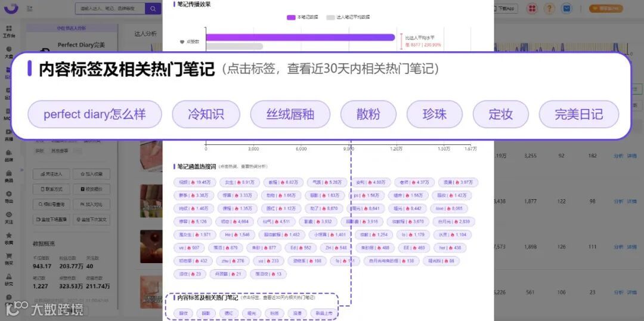
Task: Click the 监控下场直播 button
Action: tap(51, 219)
